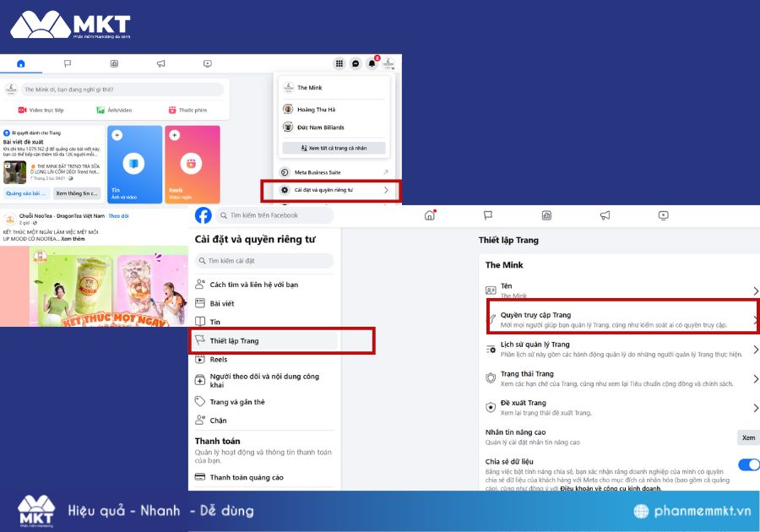The width and height of the screenshot is (760, 532).
Task: Open the Insights chart icon in upper window
Action: (x=114, y=63)
